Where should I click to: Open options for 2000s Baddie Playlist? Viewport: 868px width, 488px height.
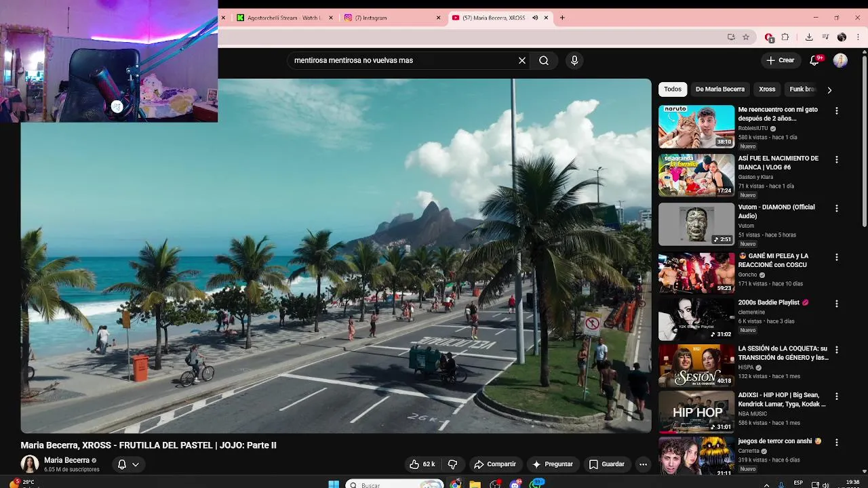click(x=836, y=303)
